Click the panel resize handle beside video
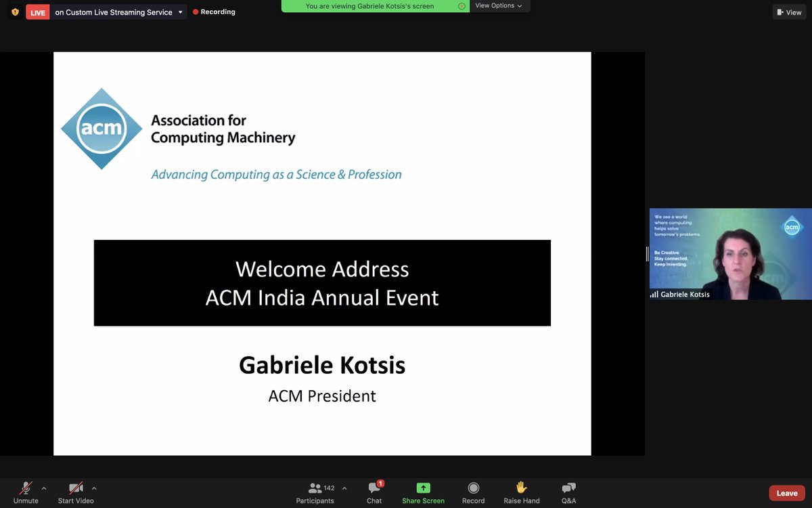Screen dimensions: 812x508 click(x=647, y=254)
